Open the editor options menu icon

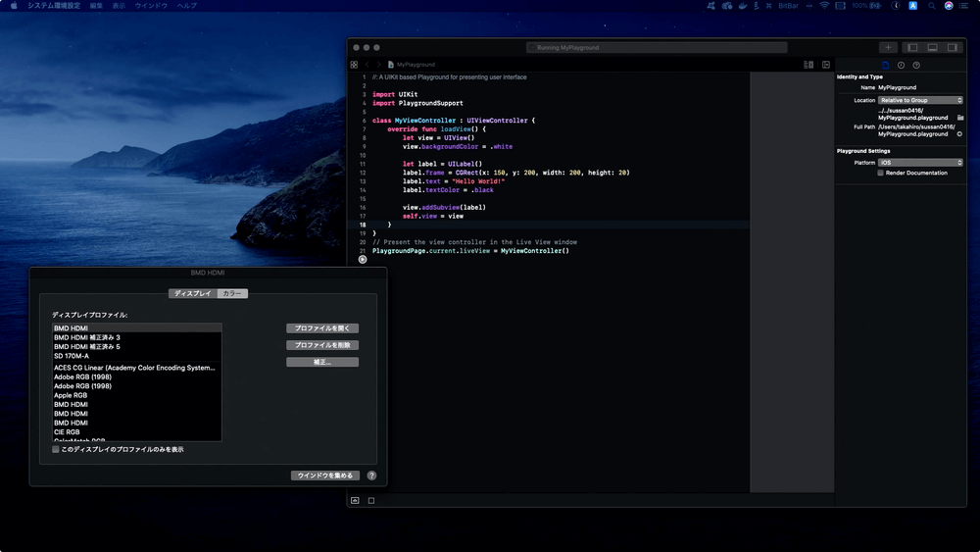808,65
